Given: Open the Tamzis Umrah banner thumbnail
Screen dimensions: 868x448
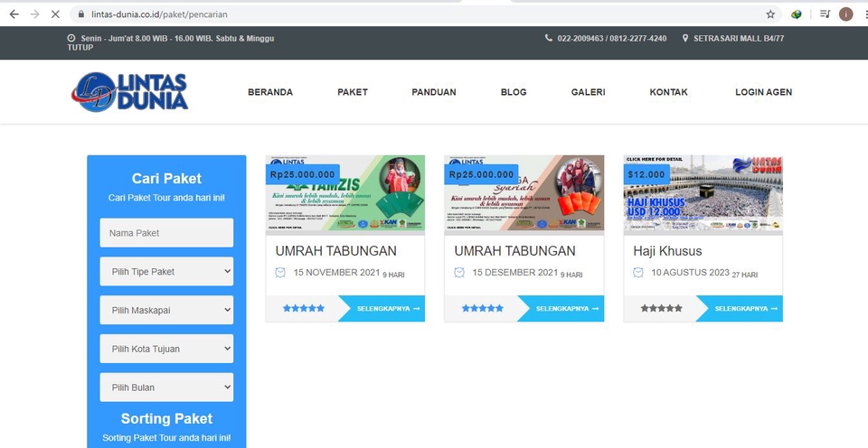Looking at the screenshot, I should (x=345, y=193).
